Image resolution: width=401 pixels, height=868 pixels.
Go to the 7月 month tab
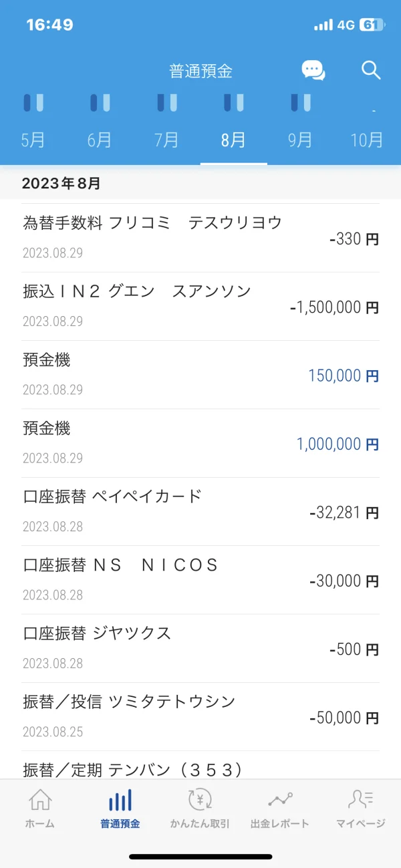(x=166, y=140)
